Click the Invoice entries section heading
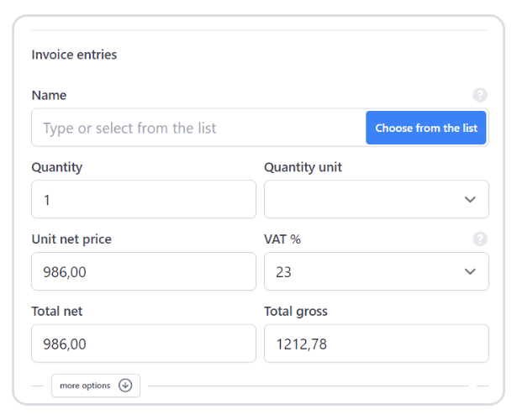The height and width of the screenshot is (420, 517). tap(74, 55)
